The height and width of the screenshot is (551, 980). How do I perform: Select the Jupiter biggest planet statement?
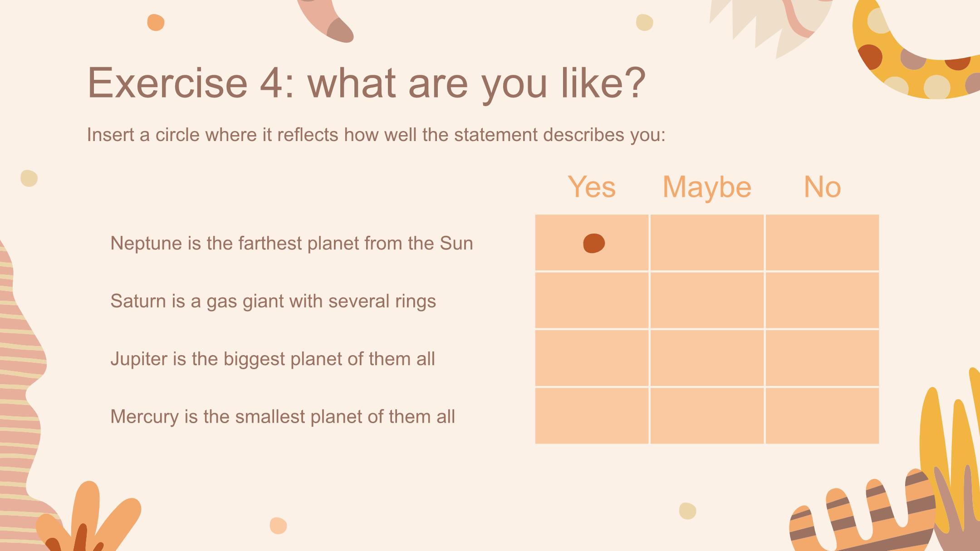click(x=273, y=359)
